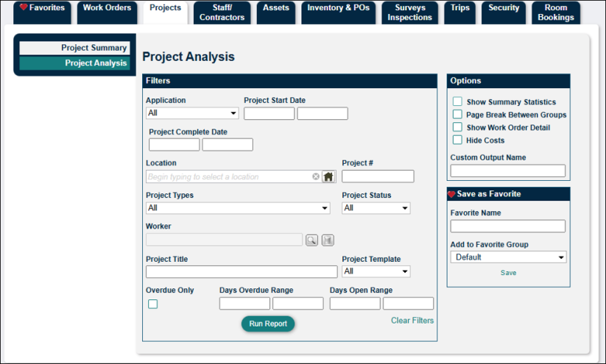The width and height of the screenshot is (606, 364).
Task: Click the Project # input field
Action: pyautogui.click(x=378, y=176)
